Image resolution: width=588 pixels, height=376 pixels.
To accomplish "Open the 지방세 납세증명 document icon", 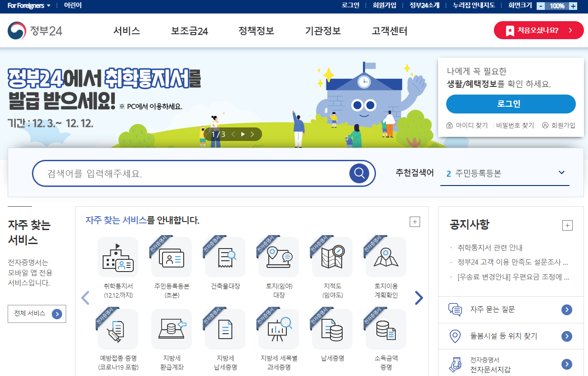I will coord(225,329).
